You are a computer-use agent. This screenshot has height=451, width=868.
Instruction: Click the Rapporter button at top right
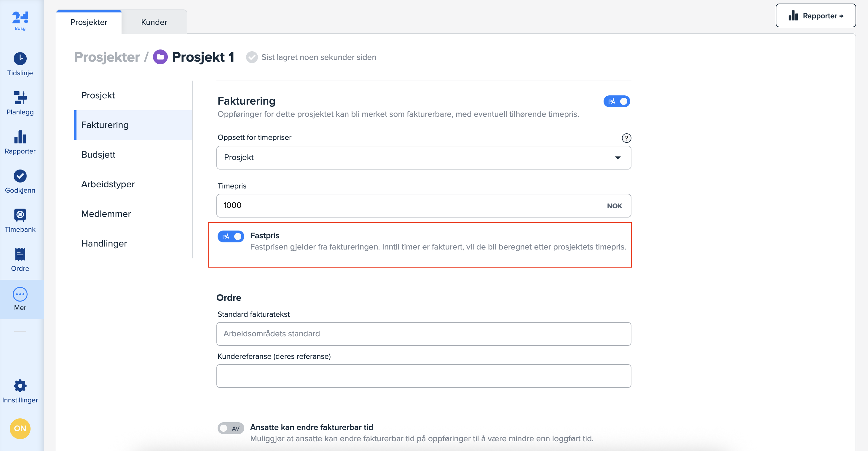pyautogui.click(x=815, y=16)
